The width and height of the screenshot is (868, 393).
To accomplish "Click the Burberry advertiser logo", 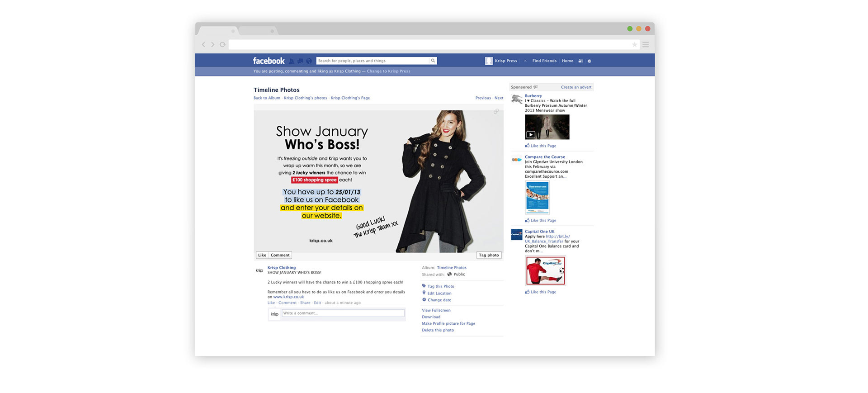I will tap(517, 99).
